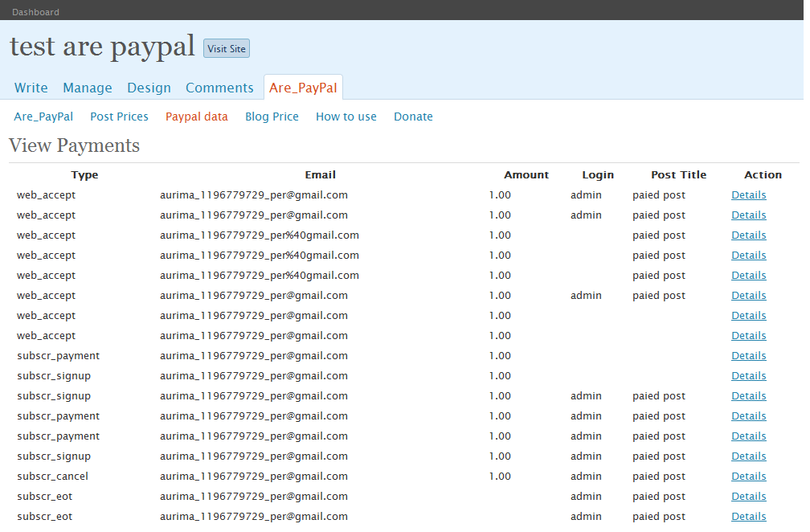Viewport: 810px width, 532px height.
Task: Open Details for first subscr_eot row
Action: click(749, 497)
